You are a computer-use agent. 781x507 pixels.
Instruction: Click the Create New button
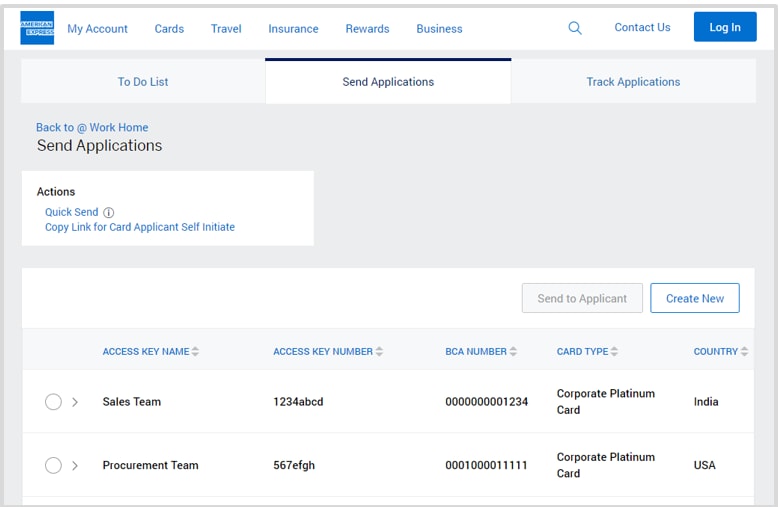pyautogui.click(x=694, y=298)
